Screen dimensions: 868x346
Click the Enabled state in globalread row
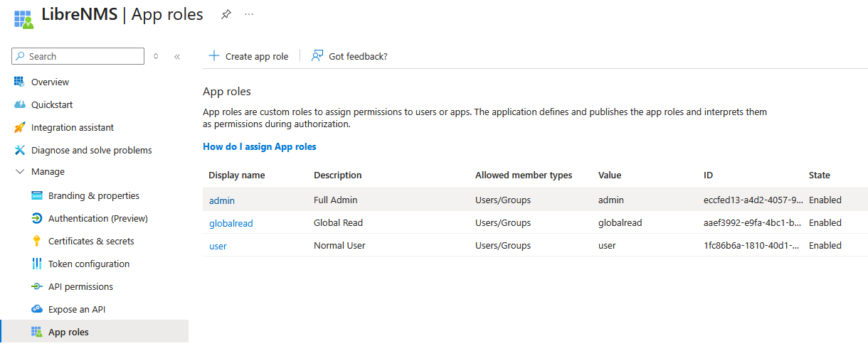(825, 222)
